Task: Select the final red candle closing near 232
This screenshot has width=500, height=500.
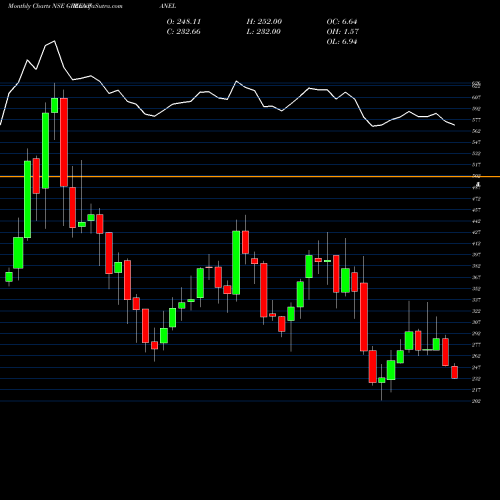Action: pos(455,372)
